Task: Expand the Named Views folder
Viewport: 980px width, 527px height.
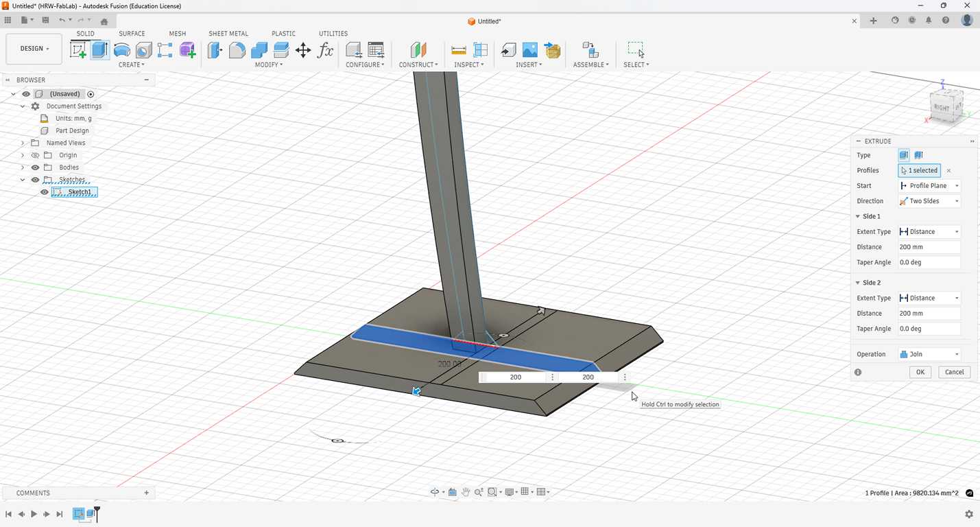Action: (23, 143)
